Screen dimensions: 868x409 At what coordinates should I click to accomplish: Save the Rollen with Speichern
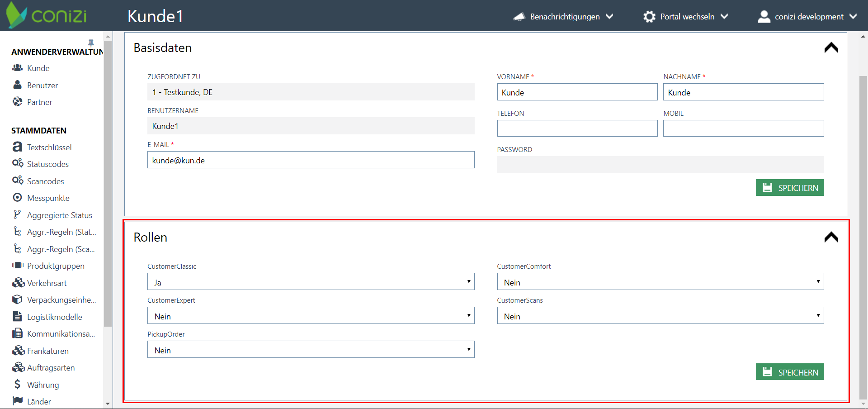tap(789, 372)
